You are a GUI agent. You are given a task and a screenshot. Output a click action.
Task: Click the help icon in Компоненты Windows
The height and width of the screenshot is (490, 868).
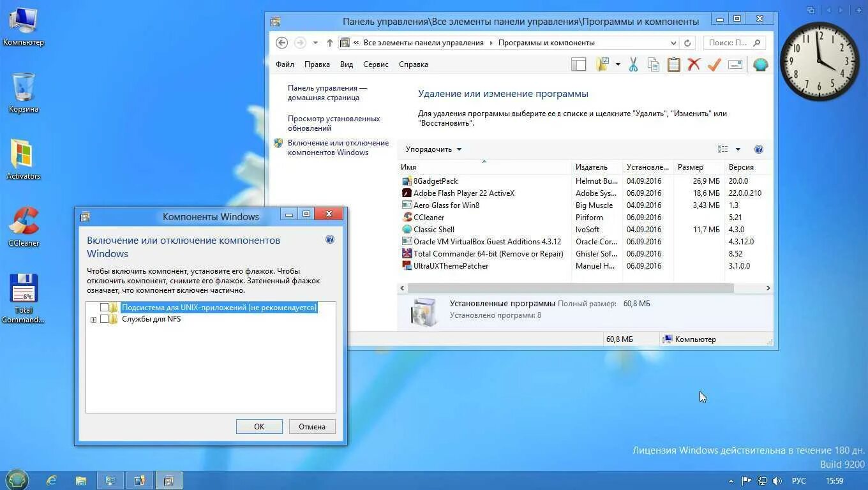click(x=330, y=240)
